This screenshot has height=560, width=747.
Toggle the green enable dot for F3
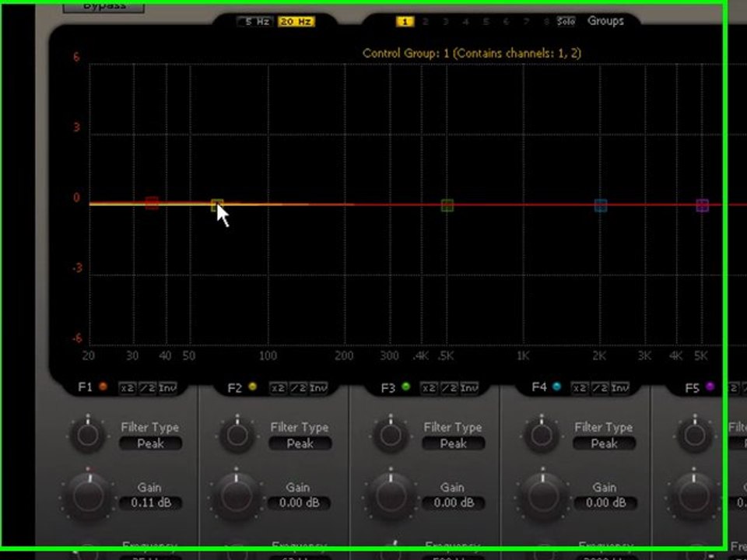coord(406,387)
